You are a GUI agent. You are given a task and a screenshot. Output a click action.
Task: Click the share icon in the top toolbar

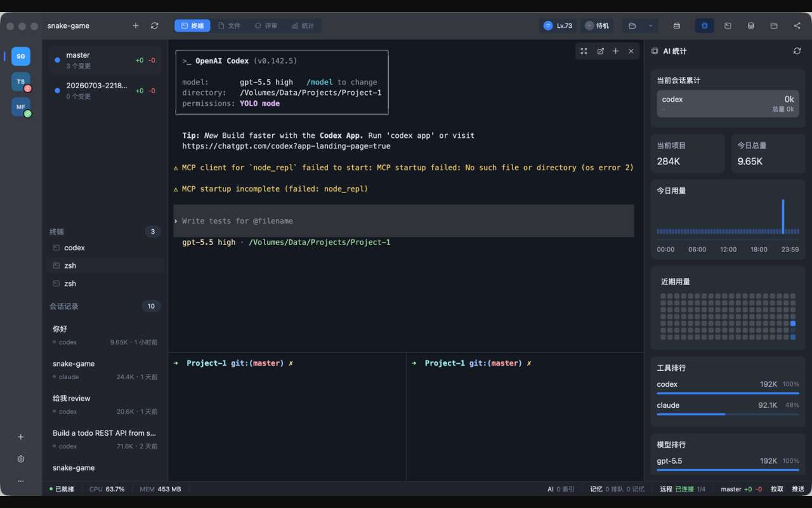pyautogui.click(x=797, y=26)
